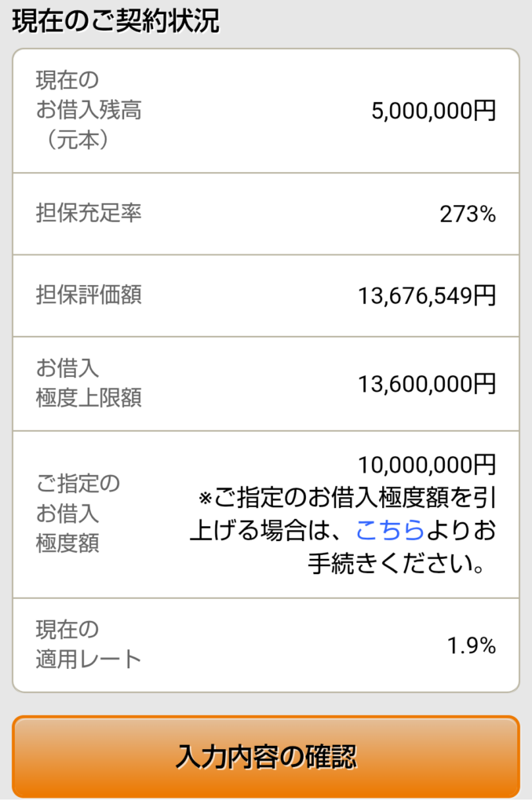The width and height of the screenshot is (532, 804).
Task: Click the 現在の適用レート label
Action: (88, 644)
